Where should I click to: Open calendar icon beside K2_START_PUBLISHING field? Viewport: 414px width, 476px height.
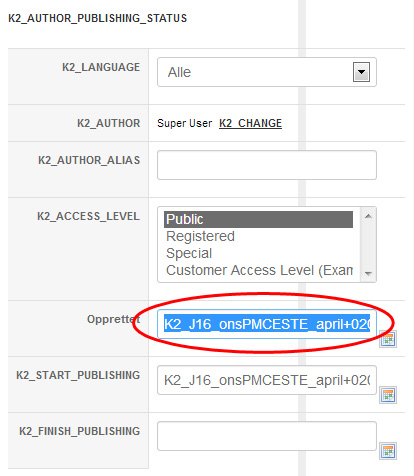[x=388, y=395]
